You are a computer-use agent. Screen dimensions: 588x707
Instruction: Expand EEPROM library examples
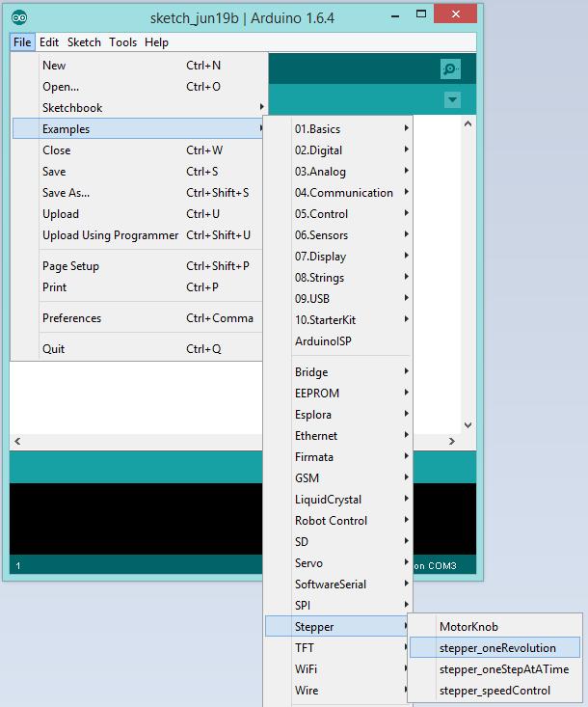pyautogui.click(x=338, y=394)
